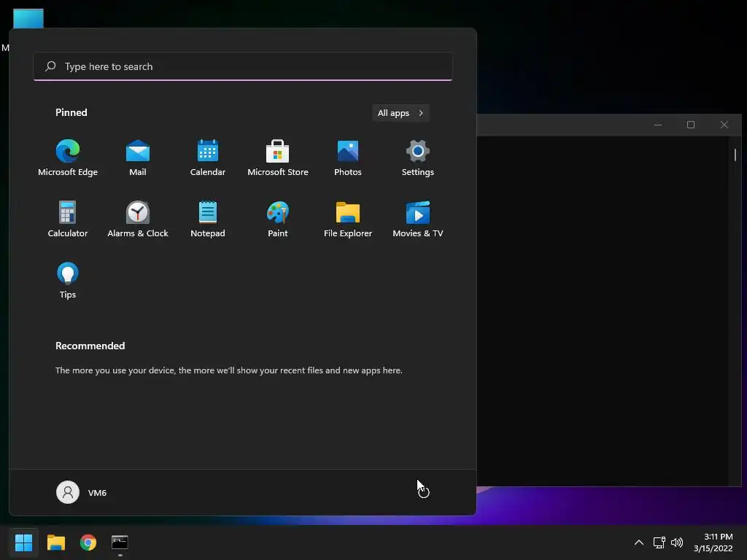
Task: Launch the Mail app
Action: 138,158
